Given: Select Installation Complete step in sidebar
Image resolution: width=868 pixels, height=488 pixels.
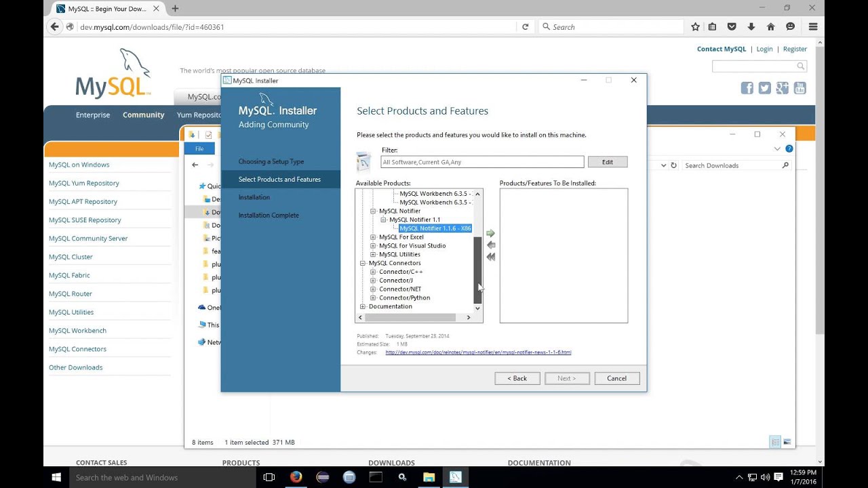Looking at the screenshot, I should point(269,215).
